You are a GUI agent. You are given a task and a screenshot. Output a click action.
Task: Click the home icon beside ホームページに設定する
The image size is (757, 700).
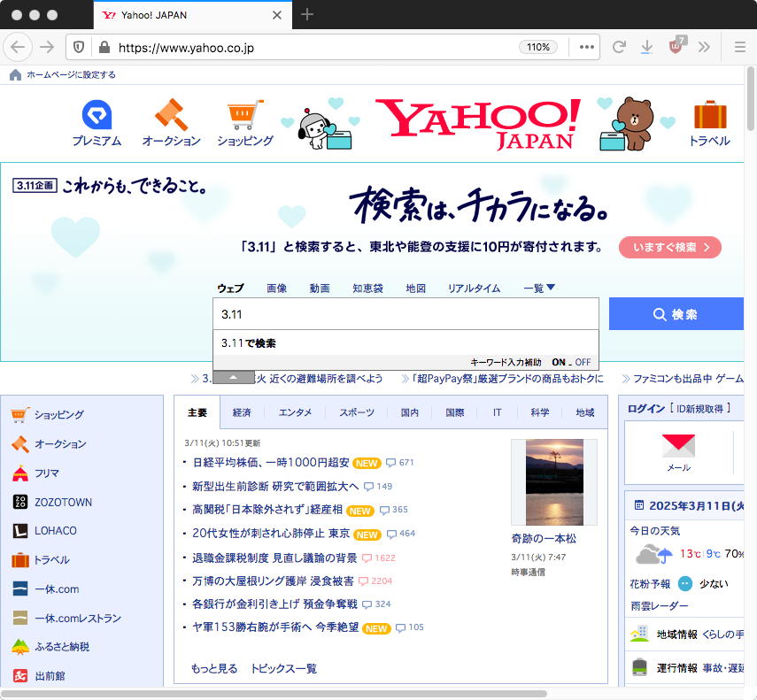[x=15, y=74]
